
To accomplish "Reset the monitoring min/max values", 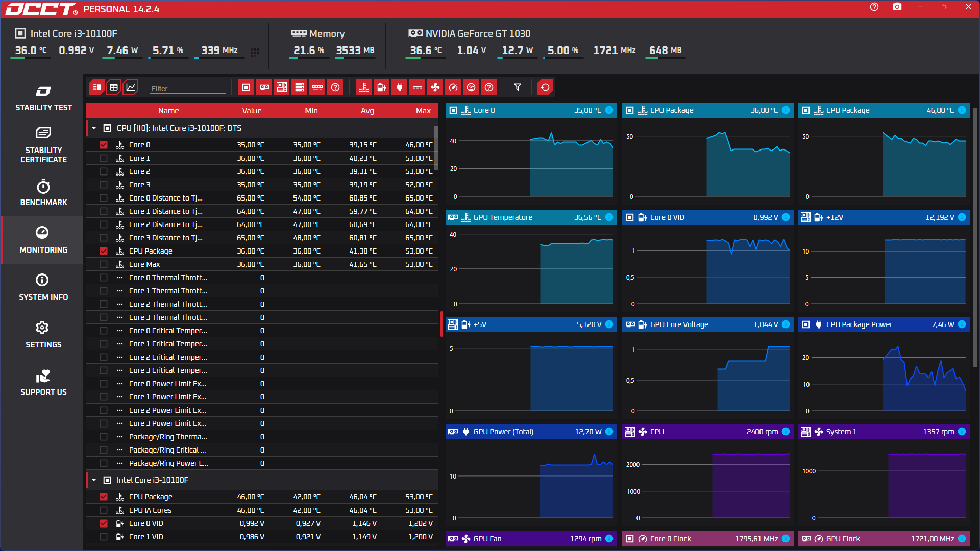I will (545, 87).
